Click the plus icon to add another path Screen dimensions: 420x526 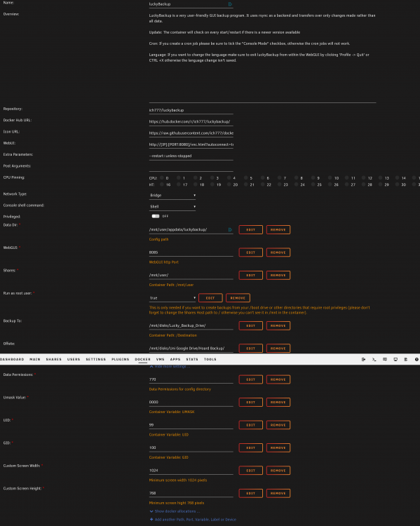pyautogui.click(x=151, y=519)
